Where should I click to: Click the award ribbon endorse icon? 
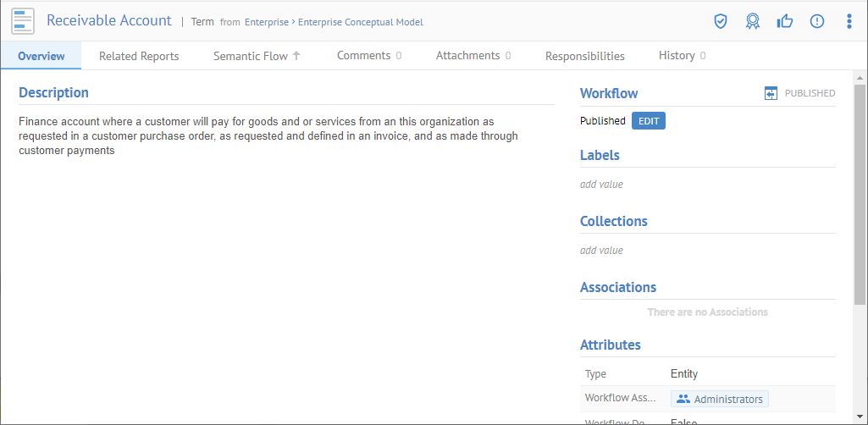pos(753,21)
